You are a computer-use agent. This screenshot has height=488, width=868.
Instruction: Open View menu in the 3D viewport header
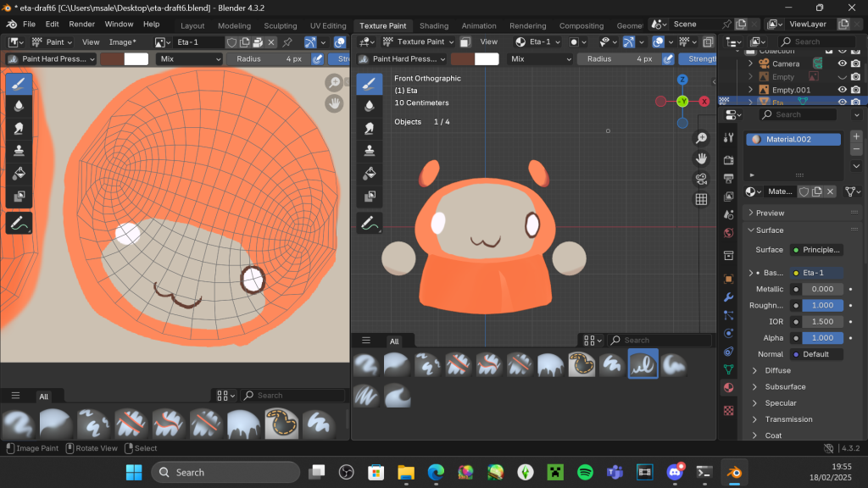coord(489,42)
